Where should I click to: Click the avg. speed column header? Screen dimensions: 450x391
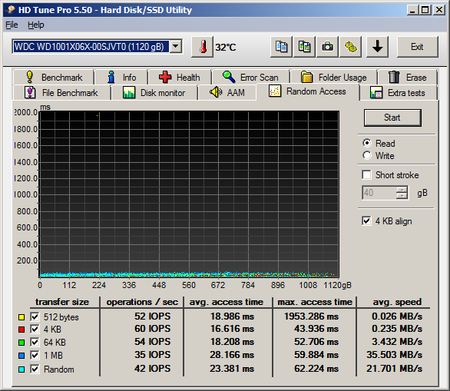point(397,302)
